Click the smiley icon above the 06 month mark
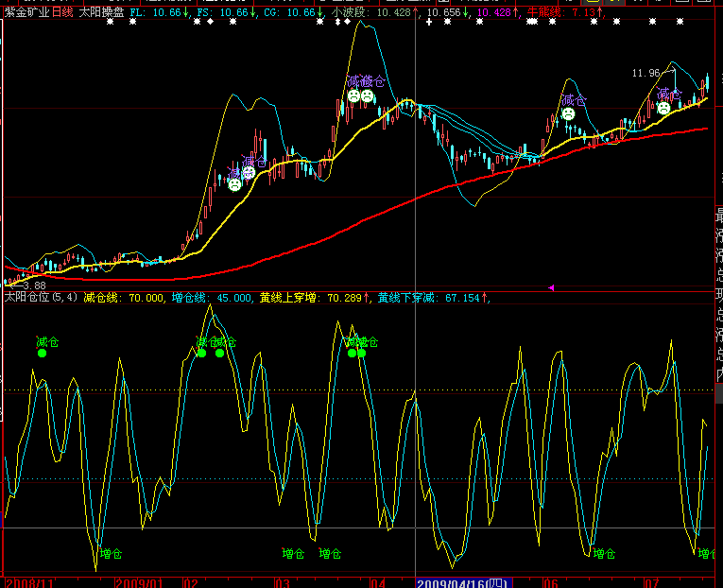Image resolution: width=723 pixels, height=588 pixels. pos(568,113)
